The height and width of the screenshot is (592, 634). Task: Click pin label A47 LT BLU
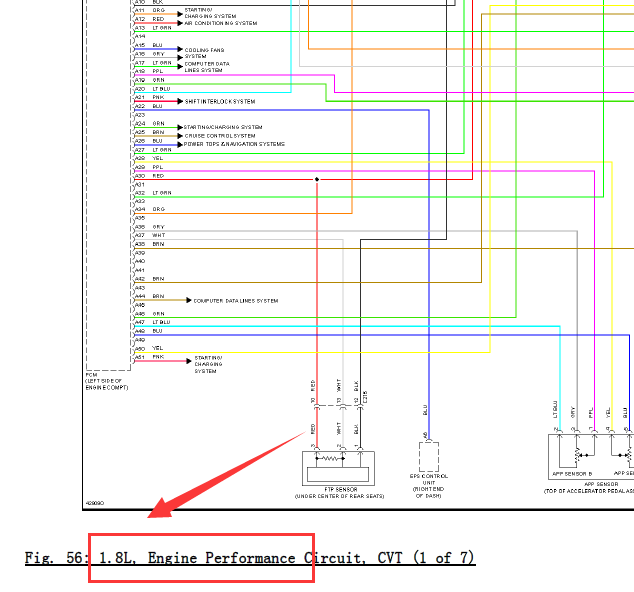tap(152, 322)
